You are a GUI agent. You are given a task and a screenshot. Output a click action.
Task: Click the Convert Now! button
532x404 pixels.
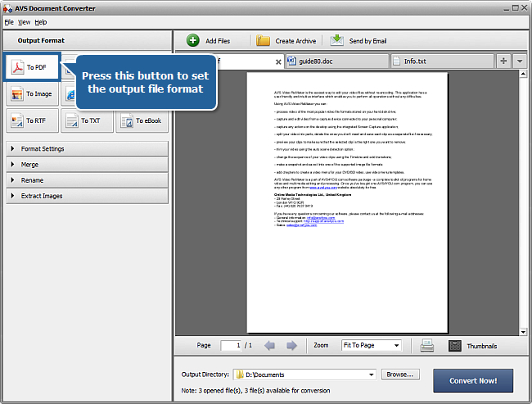point(473,380)
